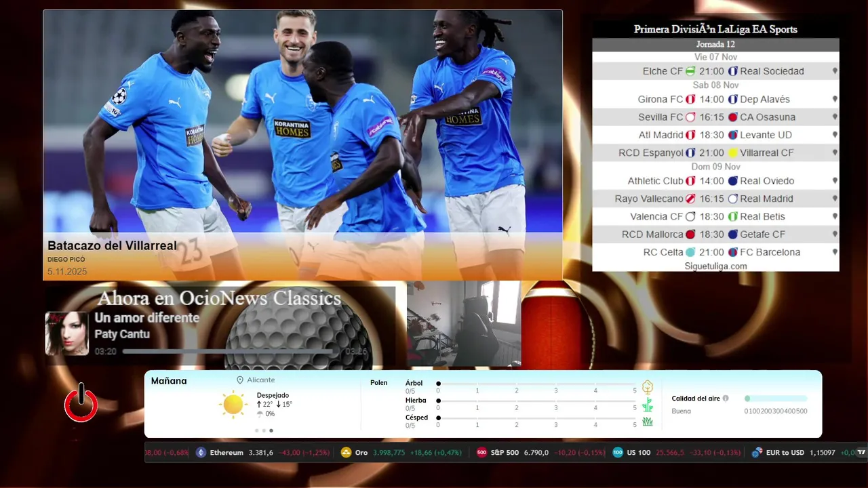Click the artist name Paty Cantu

pos(122,334)
